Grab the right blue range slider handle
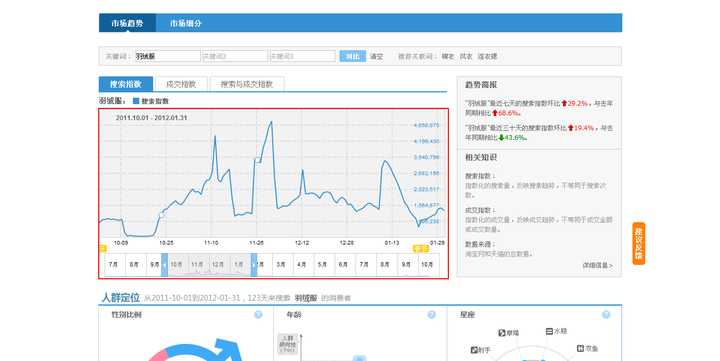The width and height of the screenshot is (720, 361). (x=254, y=265)
